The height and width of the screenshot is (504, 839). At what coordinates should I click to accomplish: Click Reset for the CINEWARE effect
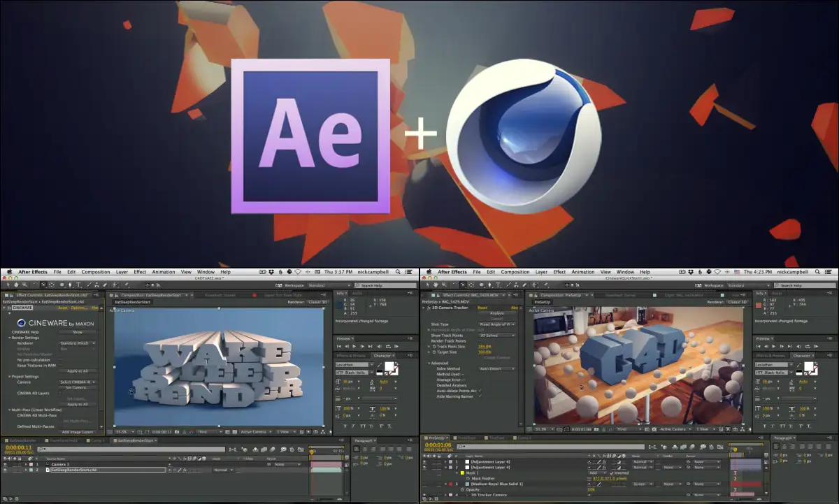click(62, 307)
